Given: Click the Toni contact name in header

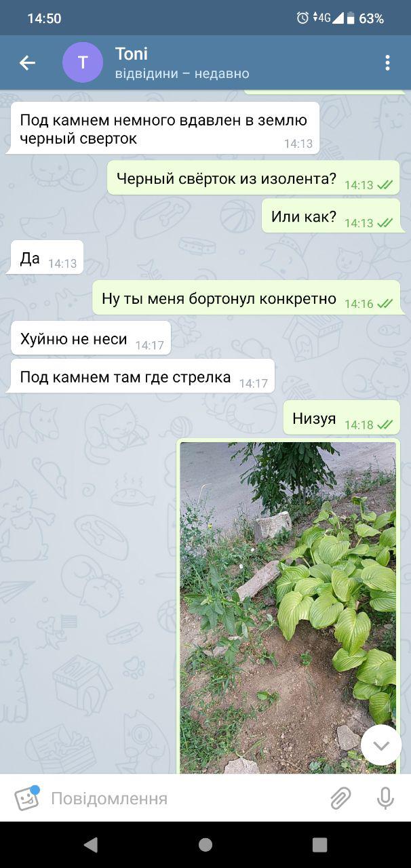Looking at the screenshot, I should (132, 54).
